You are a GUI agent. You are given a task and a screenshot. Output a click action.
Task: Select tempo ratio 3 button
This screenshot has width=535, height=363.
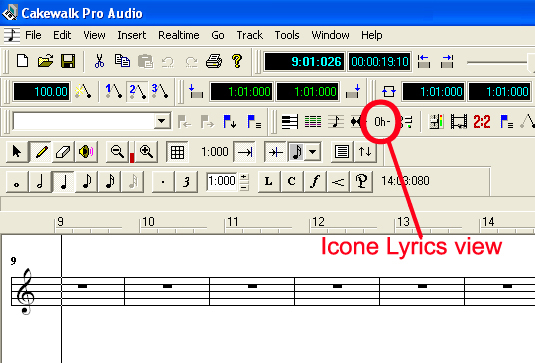(160, 91)
